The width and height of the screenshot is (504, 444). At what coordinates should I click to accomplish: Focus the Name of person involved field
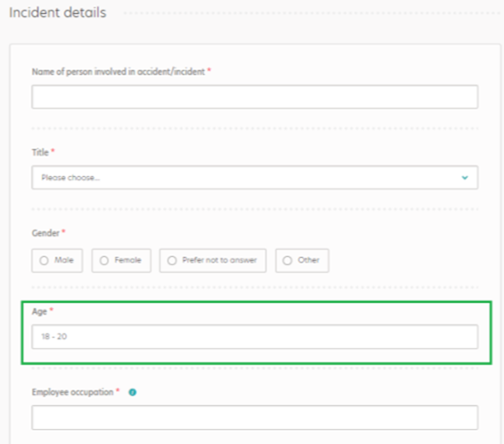[x=255, y=97]
